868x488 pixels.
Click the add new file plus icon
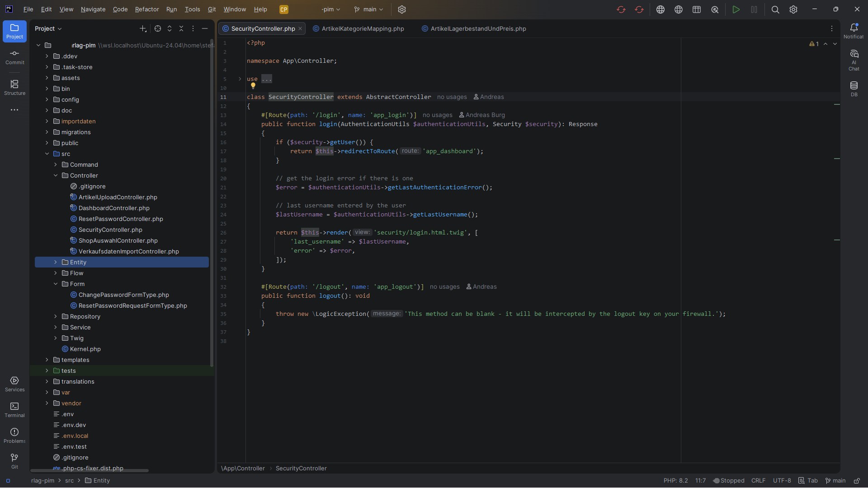[x=143, y=28]
